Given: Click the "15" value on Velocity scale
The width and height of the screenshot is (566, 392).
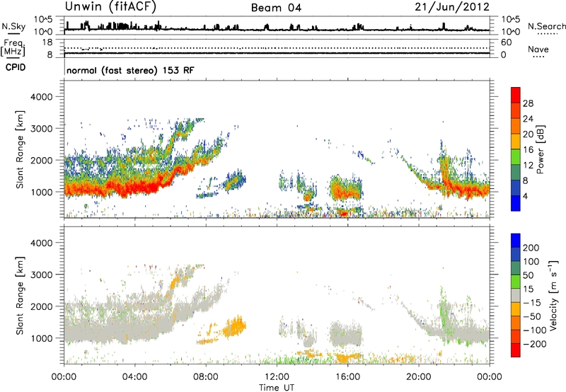Looking at the screenshot, I should (x=528, y=289).
